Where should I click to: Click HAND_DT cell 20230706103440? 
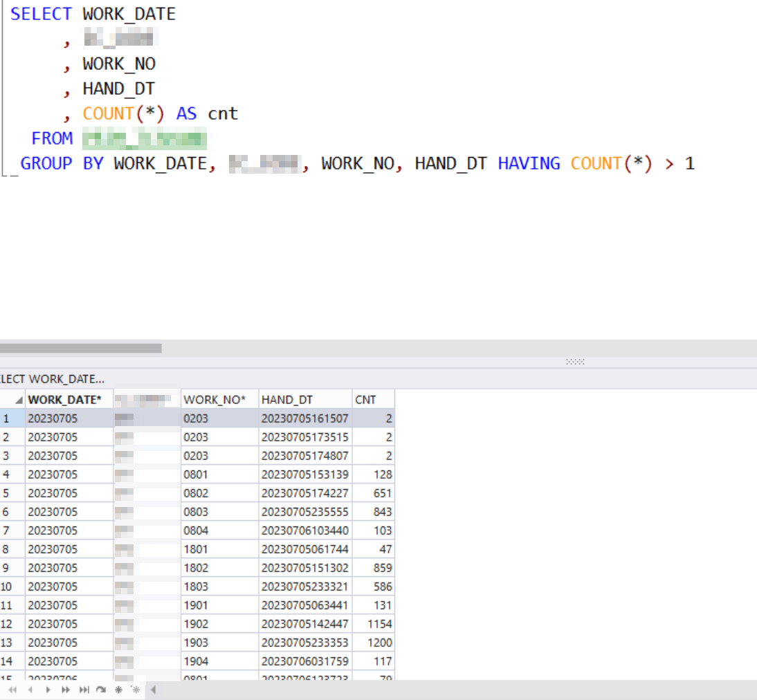305,531
